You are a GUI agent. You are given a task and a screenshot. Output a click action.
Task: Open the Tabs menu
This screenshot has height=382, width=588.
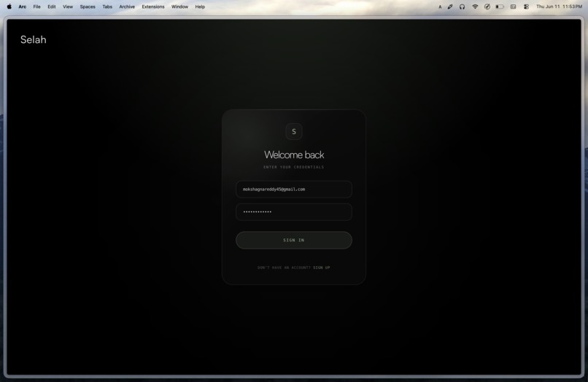tap(107, 7)
